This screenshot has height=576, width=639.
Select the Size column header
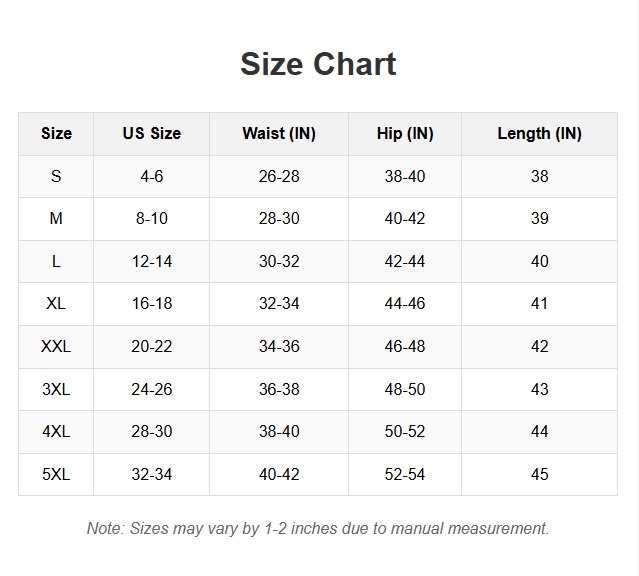tap(56, 134)
